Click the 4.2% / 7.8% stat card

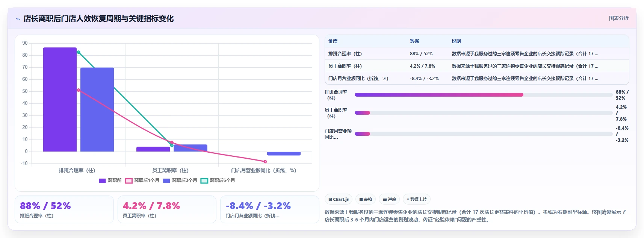(x=167, y=209)
